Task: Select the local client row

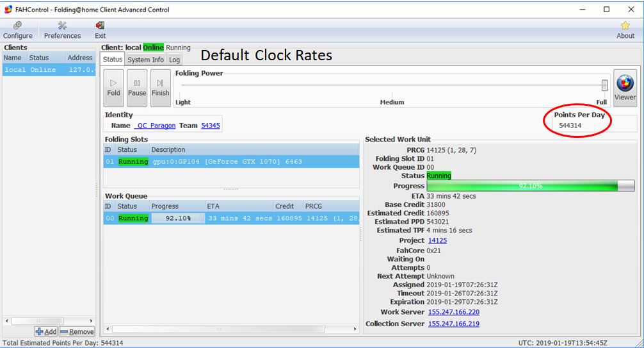Action: pos(49,70)
